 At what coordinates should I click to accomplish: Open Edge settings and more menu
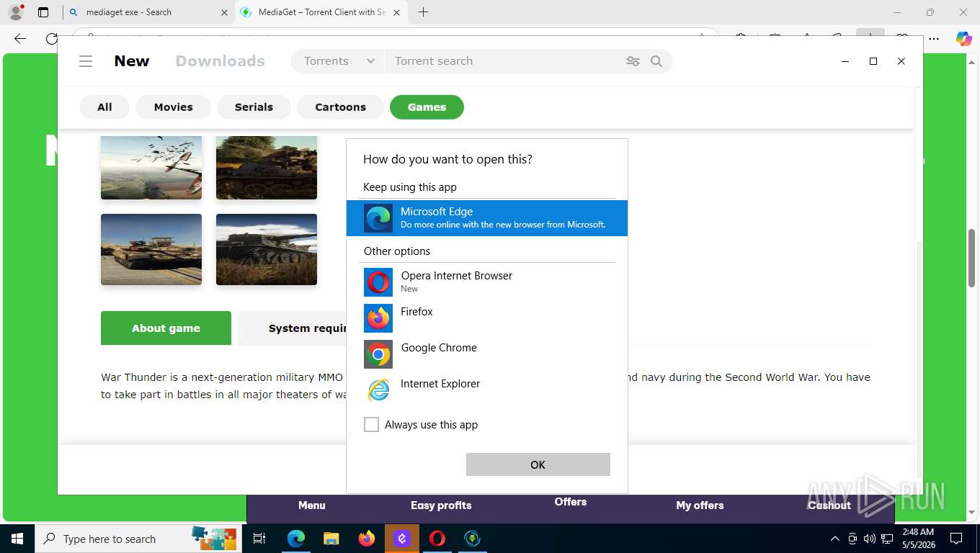[933, 39]
